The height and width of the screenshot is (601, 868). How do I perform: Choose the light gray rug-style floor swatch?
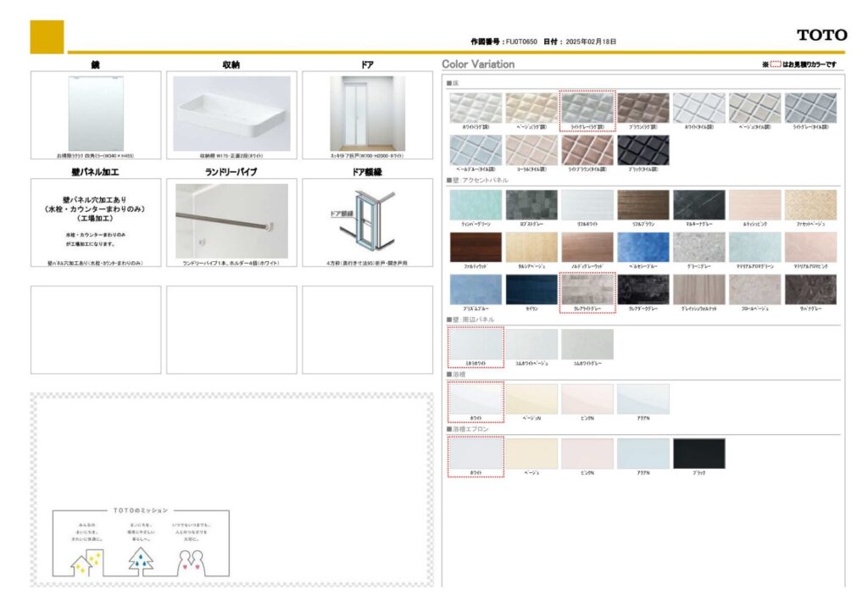point(587,108)
